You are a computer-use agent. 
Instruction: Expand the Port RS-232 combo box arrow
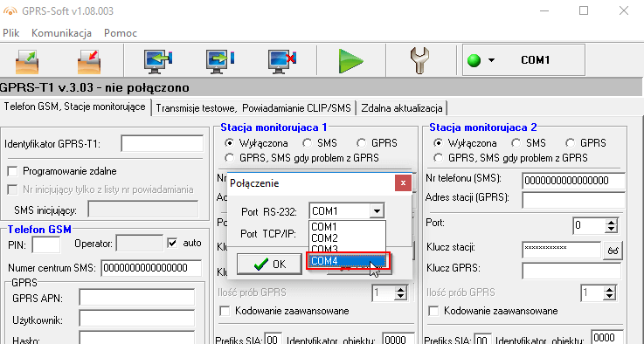tap(376, 211)
